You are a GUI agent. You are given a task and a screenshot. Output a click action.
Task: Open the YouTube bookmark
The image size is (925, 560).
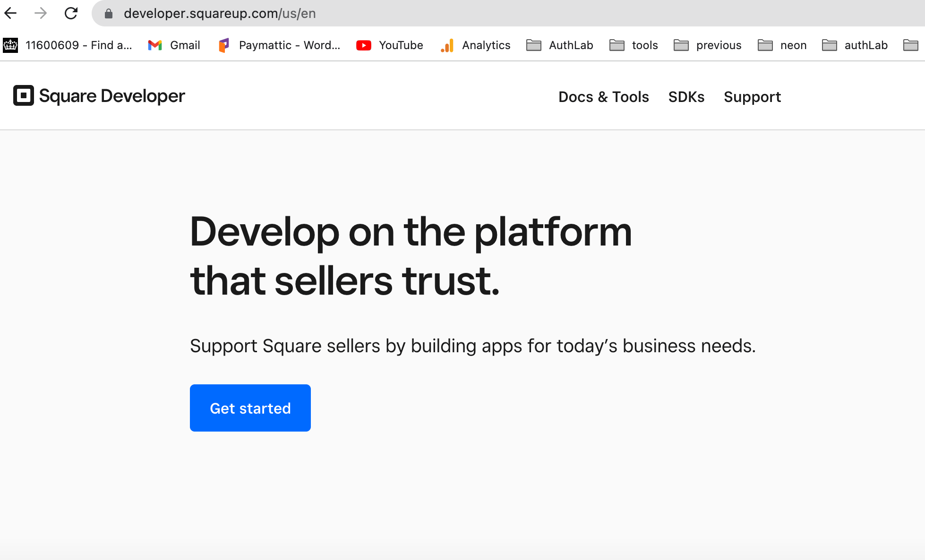pyautogui.click(x=389, y=45)
